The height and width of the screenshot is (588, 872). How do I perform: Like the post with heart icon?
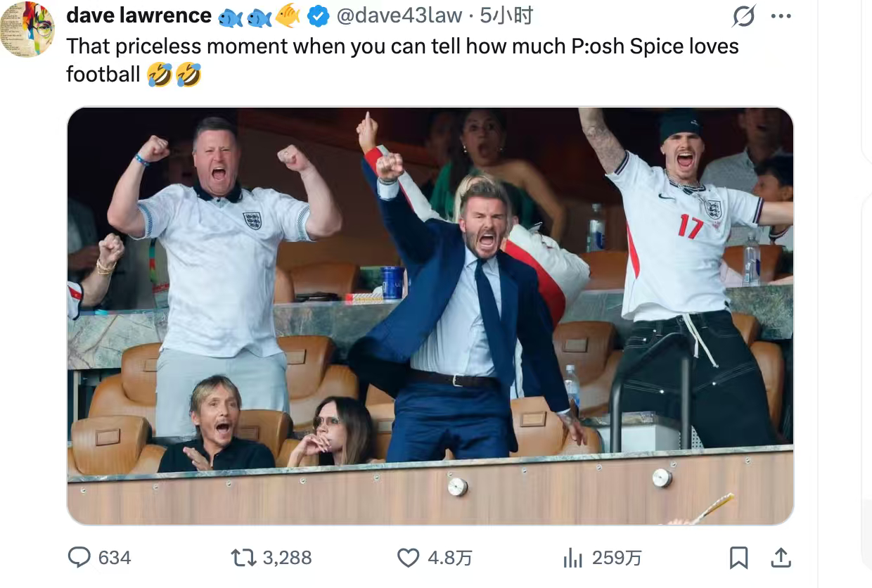tap(409, 558)
